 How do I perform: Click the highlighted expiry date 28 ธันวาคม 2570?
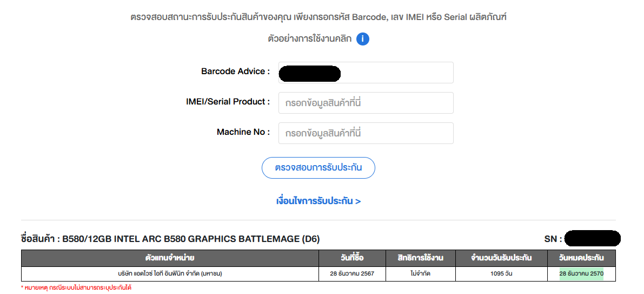581,274
